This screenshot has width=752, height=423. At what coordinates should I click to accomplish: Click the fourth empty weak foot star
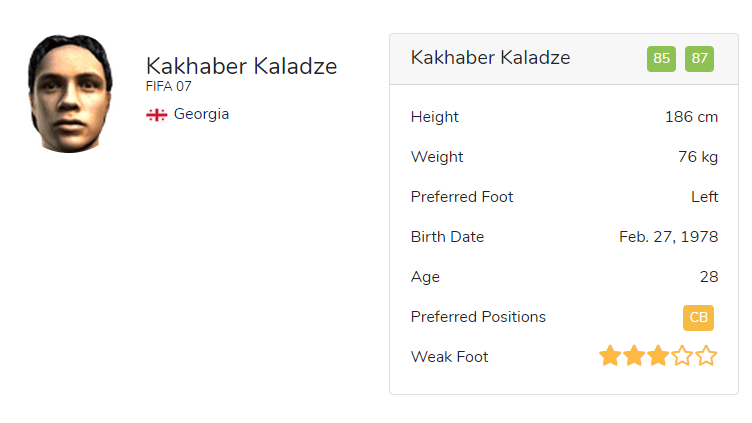(x=682, y=356)
